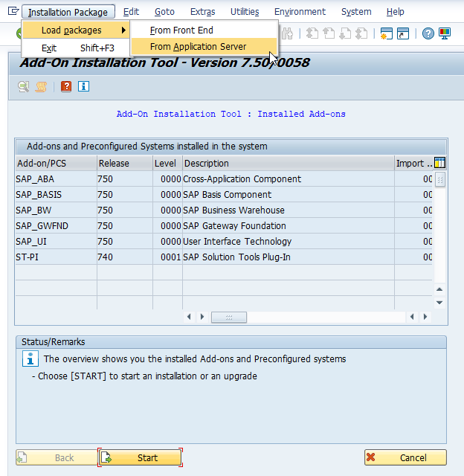464x476 pixels.
Task: Open the Environment menu
Action: [300, 12]
